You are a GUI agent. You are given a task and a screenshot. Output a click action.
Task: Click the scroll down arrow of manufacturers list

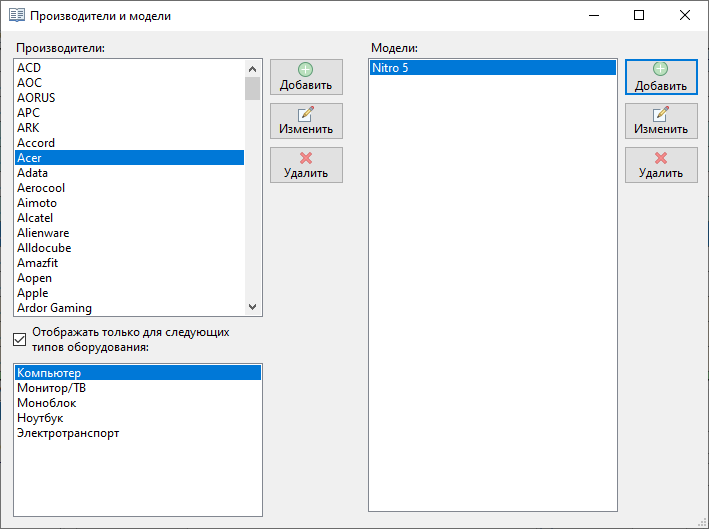[252, 307]
